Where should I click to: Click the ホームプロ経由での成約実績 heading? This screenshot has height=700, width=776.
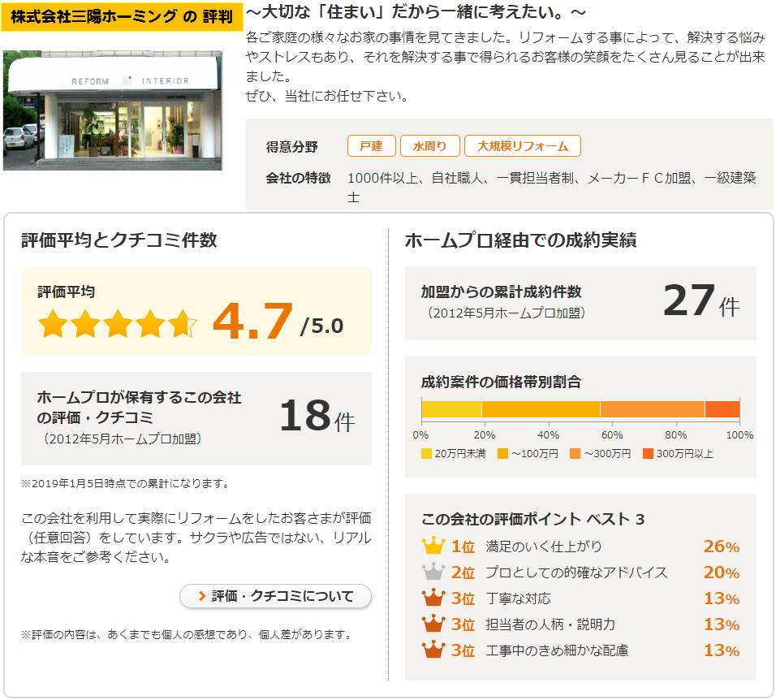(520, 240)
